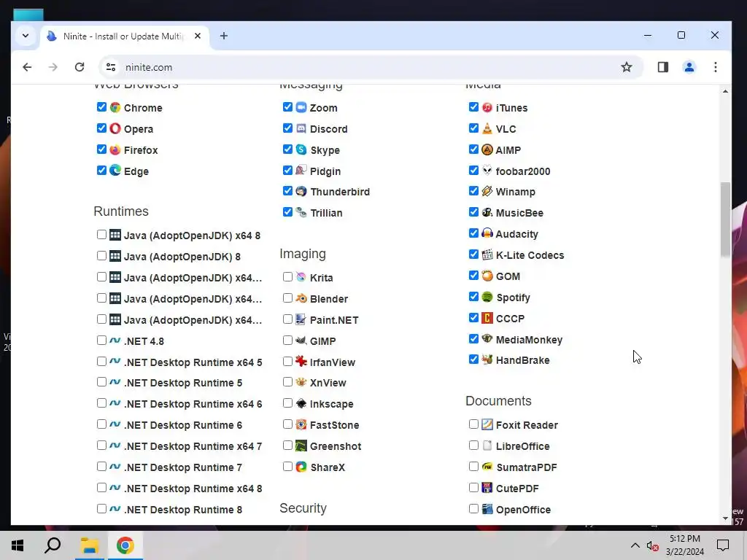Screen dimensions: 747x560
Task: Click the Blender app icon
Action: [301, 298]
